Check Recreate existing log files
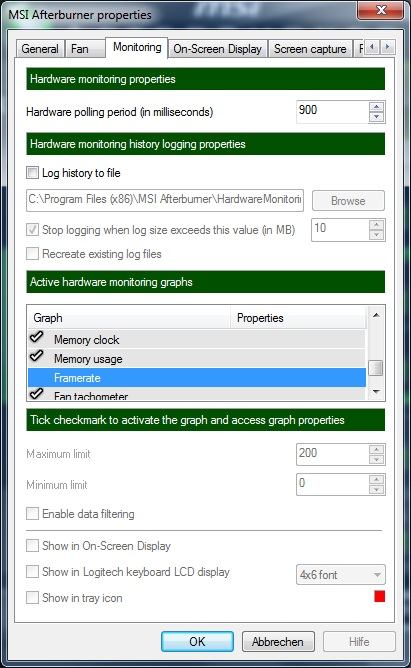The width and height of the screenshot is (411, 668). click(x=32, y=253)
